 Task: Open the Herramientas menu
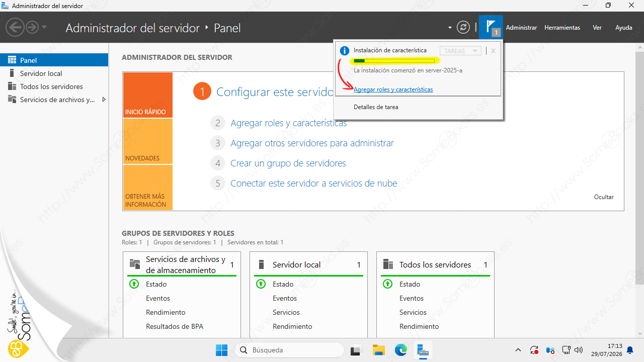point(562,28)
